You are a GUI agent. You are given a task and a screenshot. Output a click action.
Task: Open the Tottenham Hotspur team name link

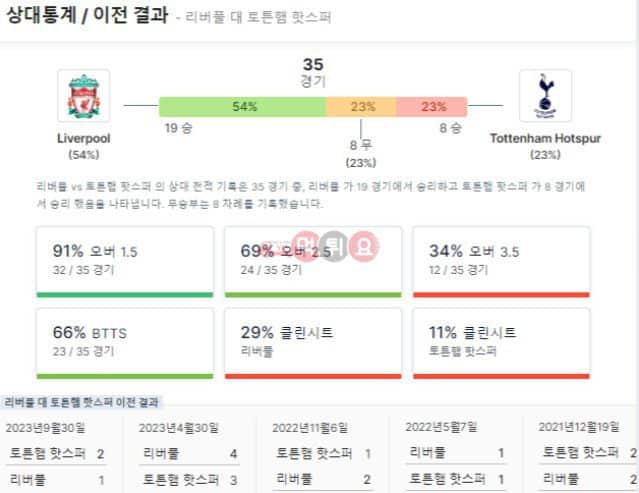click(545, 139)
